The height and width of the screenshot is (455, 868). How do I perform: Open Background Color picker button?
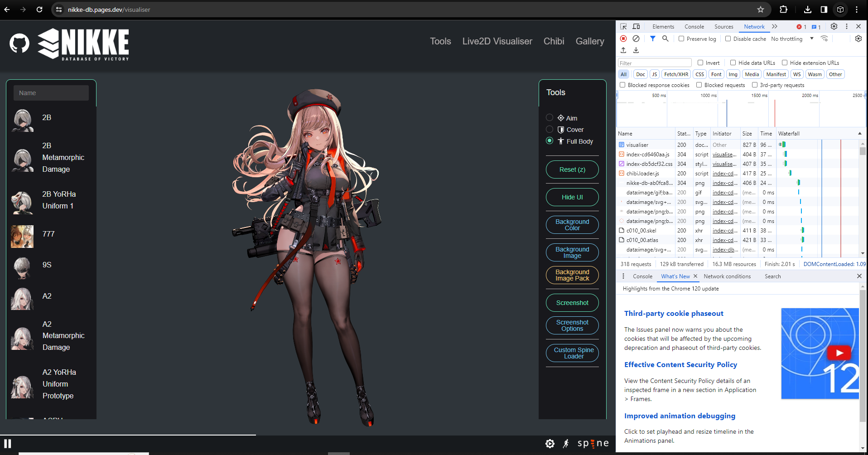(572, 225)
